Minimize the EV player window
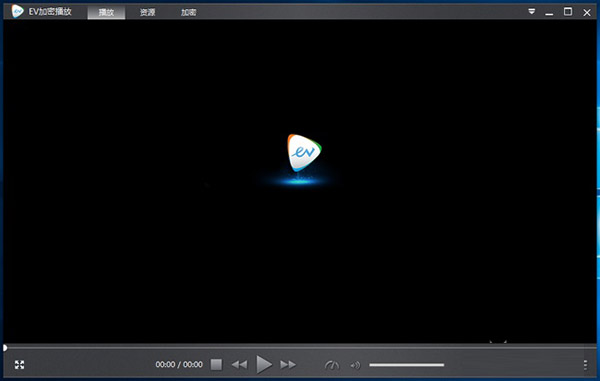The image size is (600, 381). pos(549,13)
